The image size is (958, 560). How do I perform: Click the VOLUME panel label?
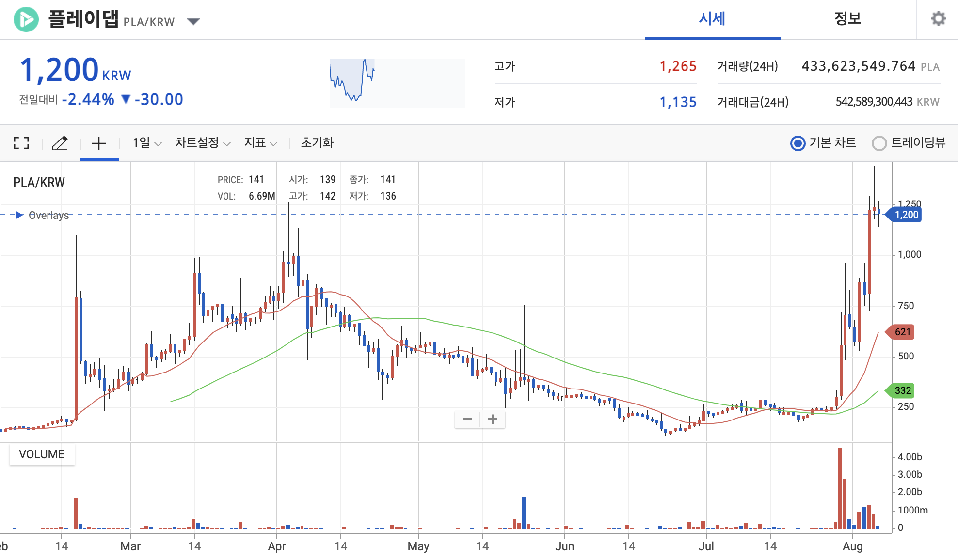[x=42, y=454]
